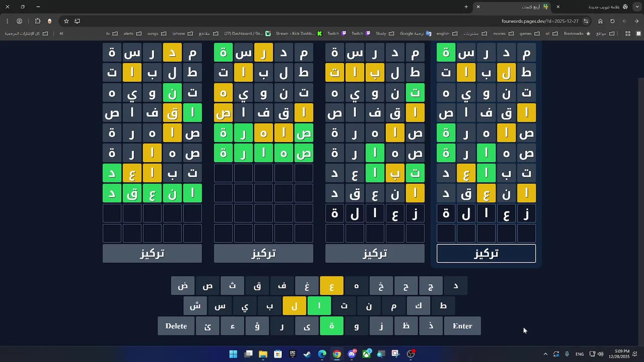Open the Xbox app from the taskbar
This screenshot has height=362, width=644.
(366, 354)
